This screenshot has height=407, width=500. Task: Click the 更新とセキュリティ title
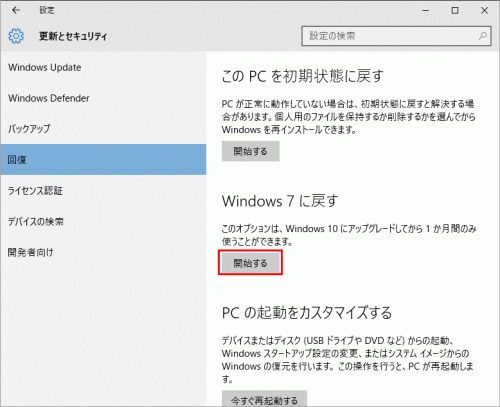pyautogui.click(x=73, y=36)
